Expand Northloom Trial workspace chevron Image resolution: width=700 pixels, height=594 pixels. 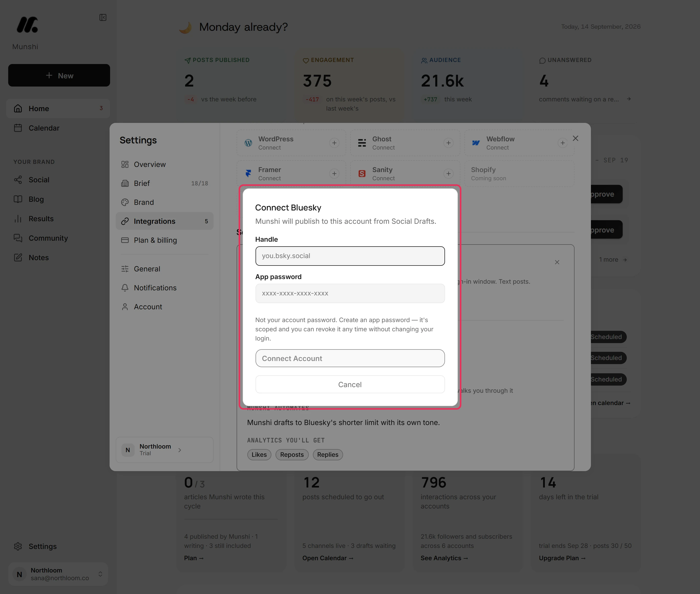(180, 450)
